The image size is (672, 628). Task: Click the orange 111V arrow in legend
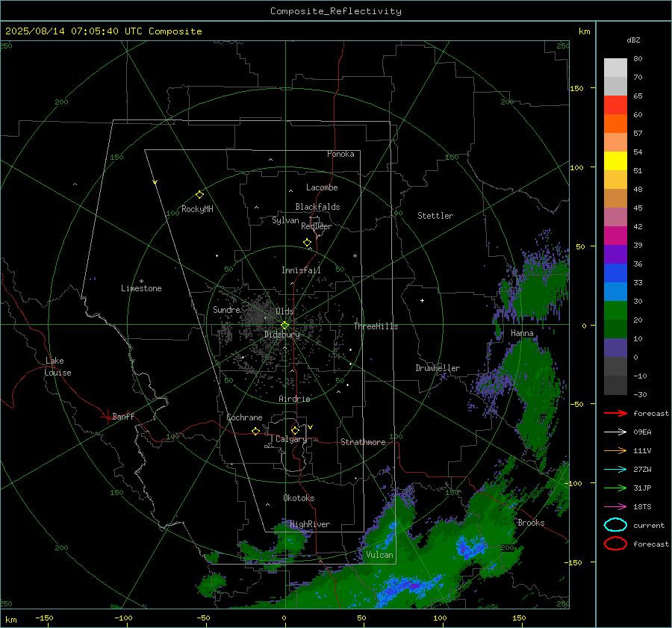coord(615,450)
